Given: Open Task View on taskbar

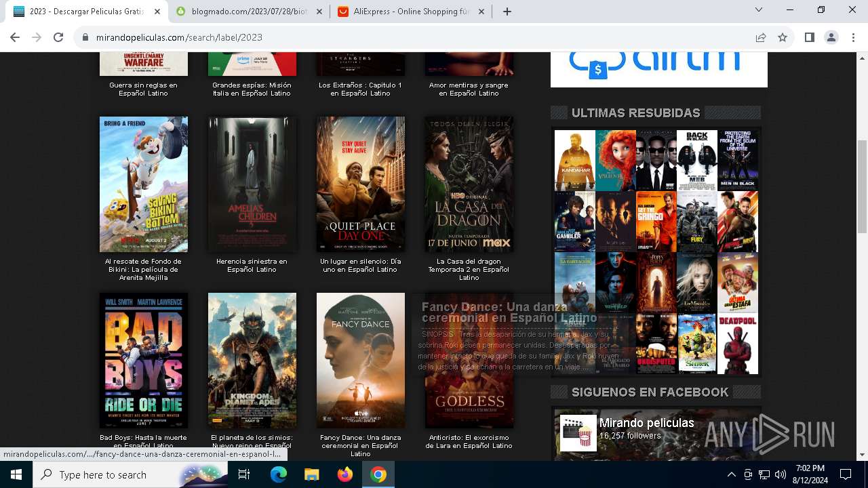Looking at the screenshot, I should tap(244, 474).
